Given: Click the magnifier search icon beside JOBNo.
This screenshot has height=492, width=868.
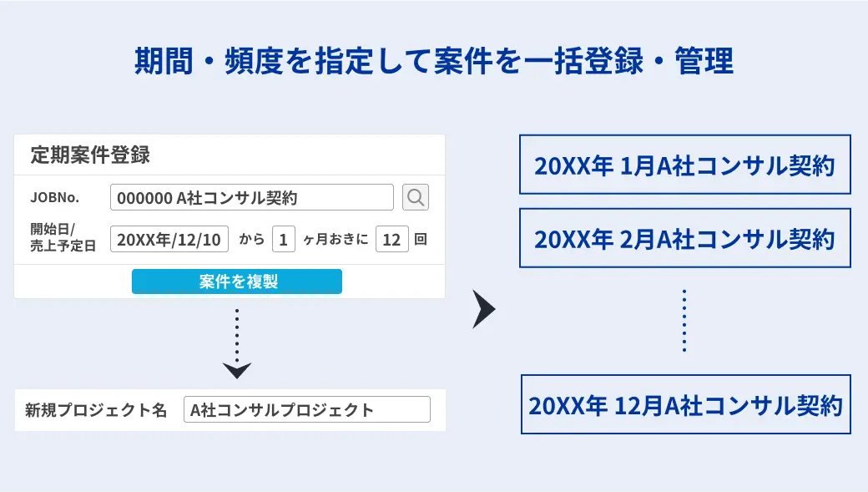Looking at the screenshot, I should [x=416, y=197].
